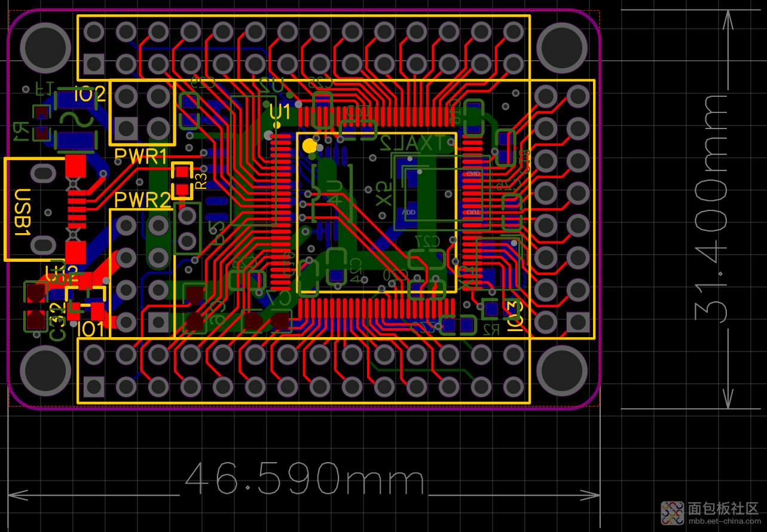Select the square pad in the bottom pin header
Viewport: 767px width, 532px height.
[94, 387]
